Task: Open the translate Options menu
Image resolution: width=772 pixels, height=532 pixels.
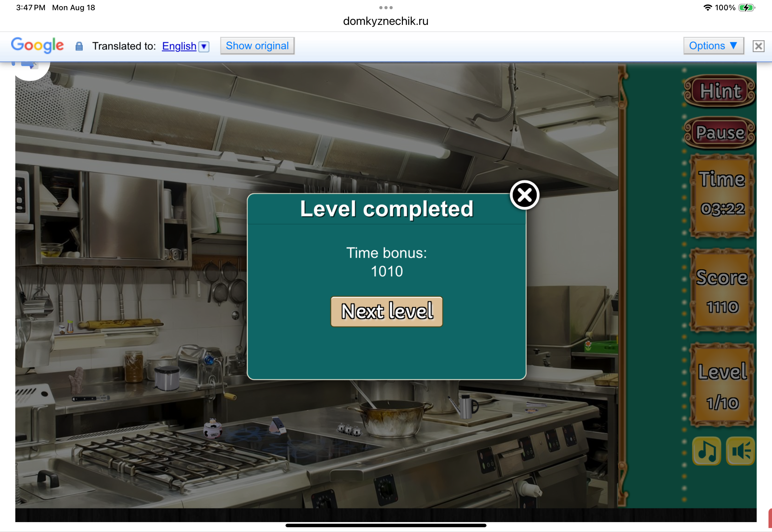Action: (x=713, y=46)
